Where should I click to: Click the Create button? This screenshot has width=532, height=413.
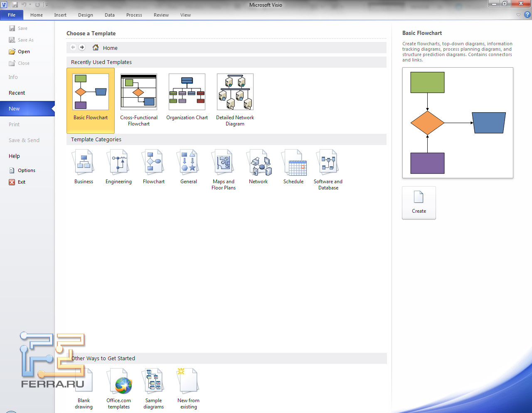(x=419, y=202)
